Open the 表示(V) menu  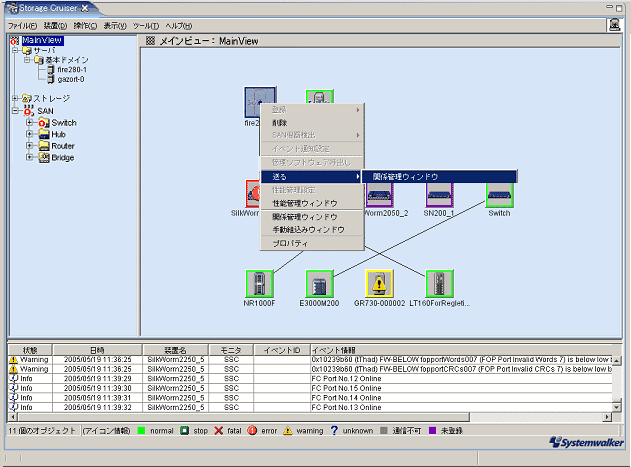coord(115,26)
